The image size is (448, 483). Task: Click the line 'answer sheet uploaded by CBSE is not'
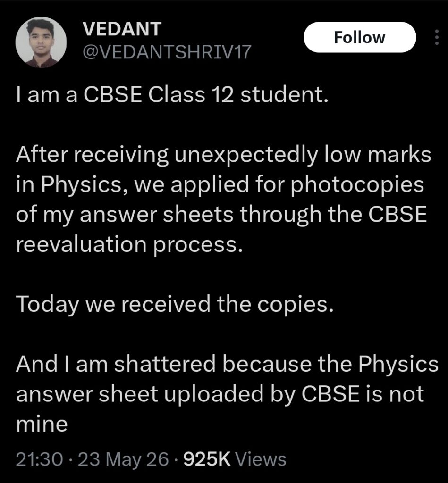point(220,394)
